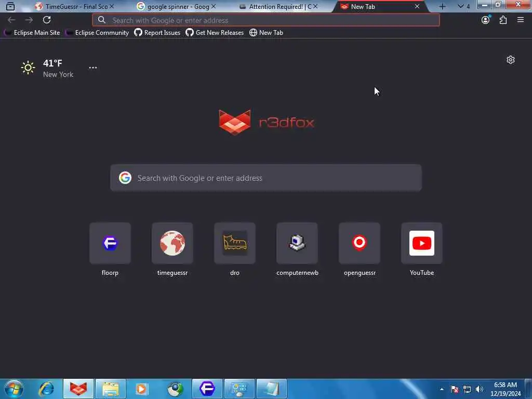
Task: Open the Action Center flag icon
Action: pos(455,390)
